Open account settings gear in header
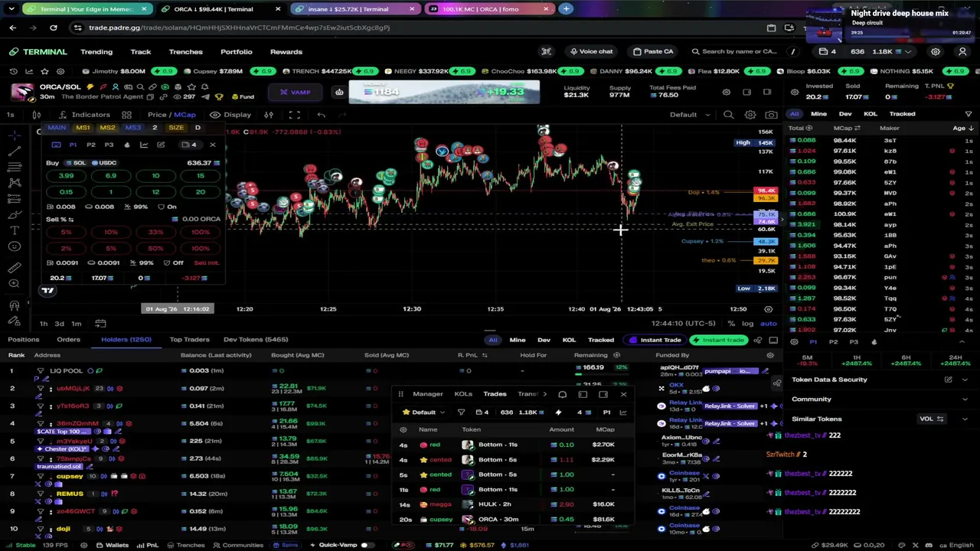 [936, 51]
